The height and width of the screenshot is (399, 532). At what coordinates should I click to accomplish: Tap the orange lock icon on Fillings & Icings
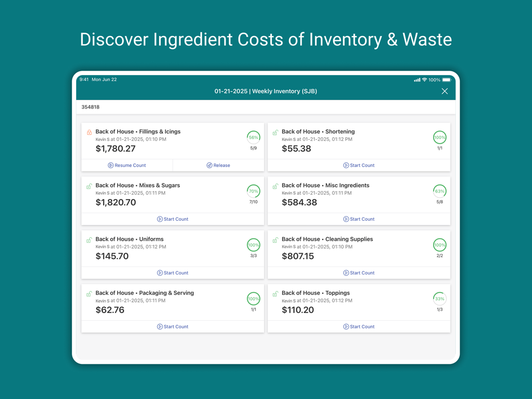pos(89,132)
